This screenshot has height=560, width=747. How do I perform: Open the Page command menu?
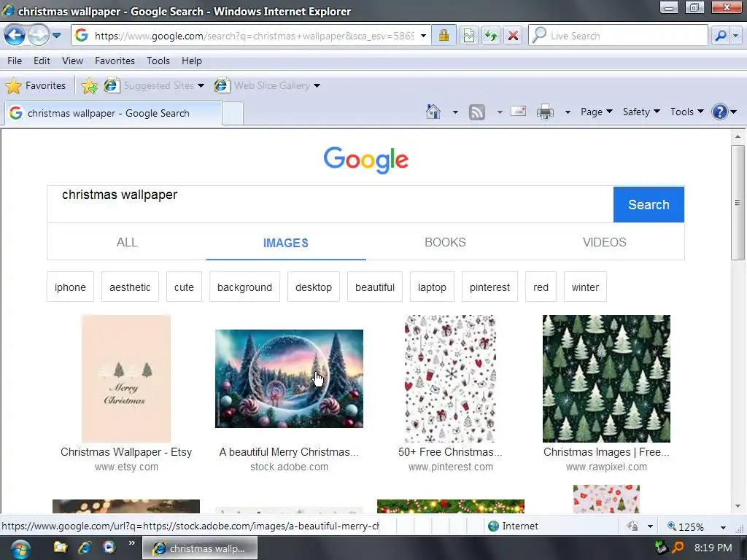[596, 112]
